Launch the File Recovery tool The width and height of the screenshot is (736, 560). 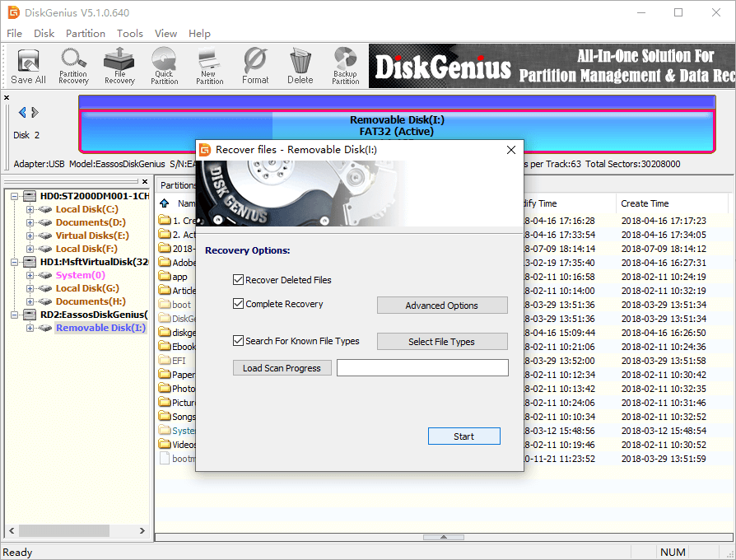tap(119, 66)
